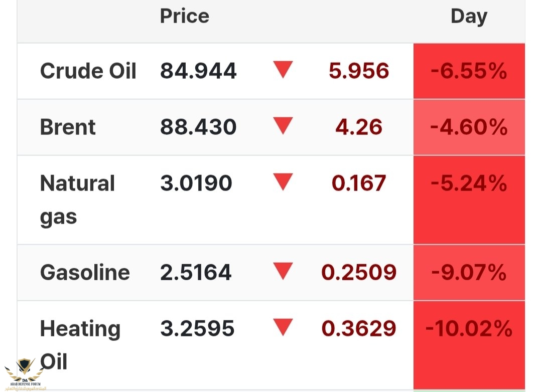This screenshot has height=392, width=542.
Task: Click the Natural gas change value 0.167
Action: click(359, 183)
